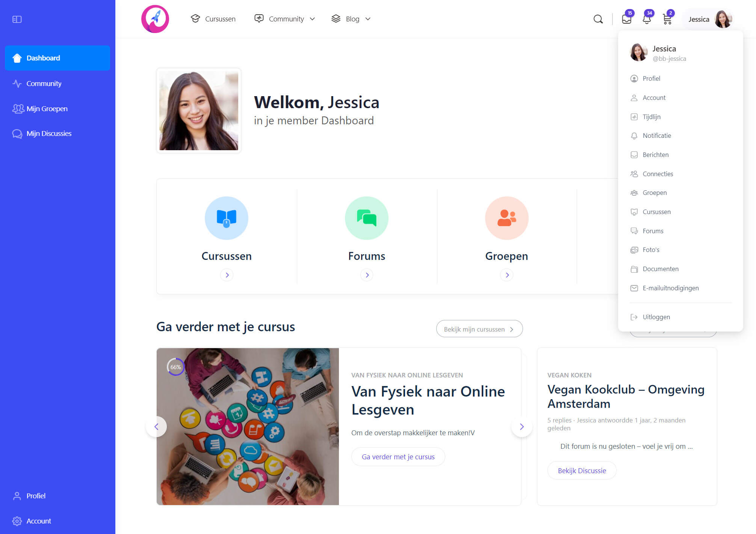
Task: Toggle the sidebar collapse icon
Action: pyautogui.click(x=17, y=19)
